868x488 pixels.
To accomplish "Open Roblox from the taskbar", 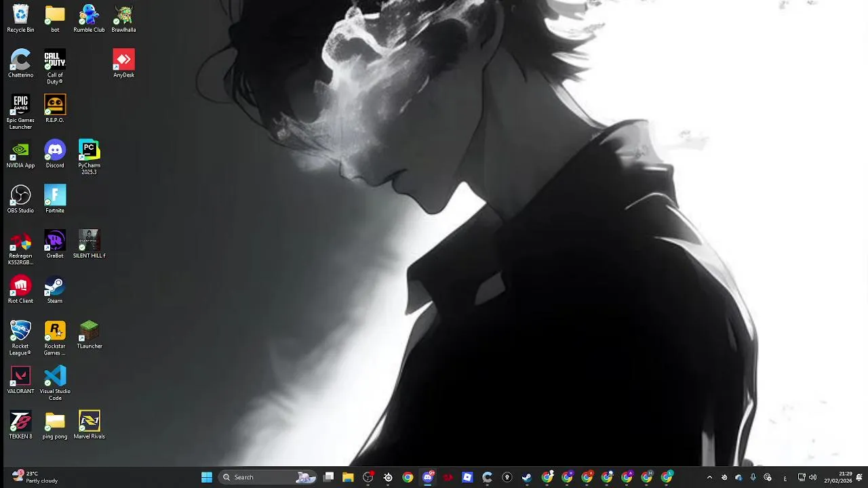I will coord(467,477).
